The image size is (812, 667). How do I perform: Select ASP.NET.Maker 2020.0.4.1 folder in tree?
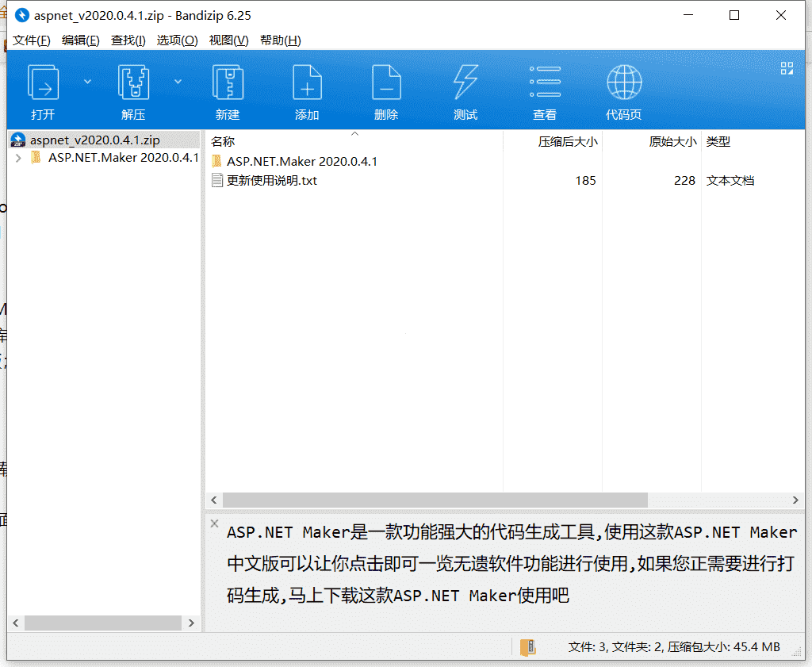pyautogui.click(x=123, y=157)
